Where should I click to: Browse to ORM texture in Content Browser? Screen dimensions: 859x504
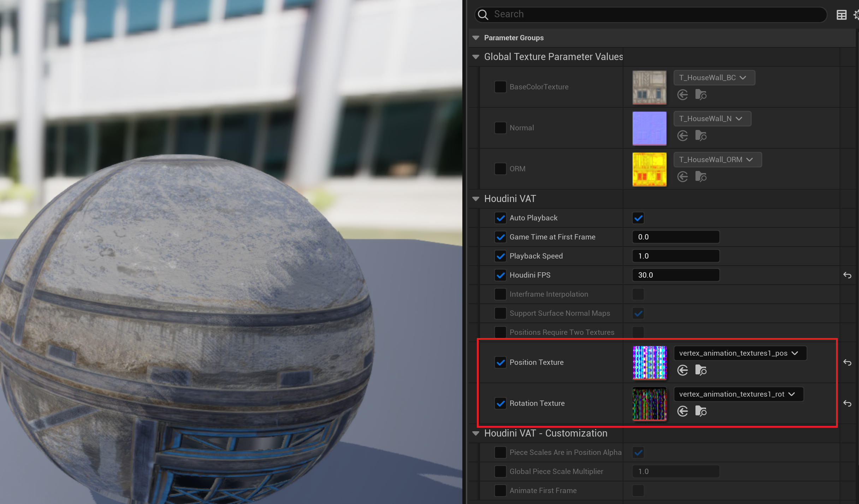coord(701,177)
